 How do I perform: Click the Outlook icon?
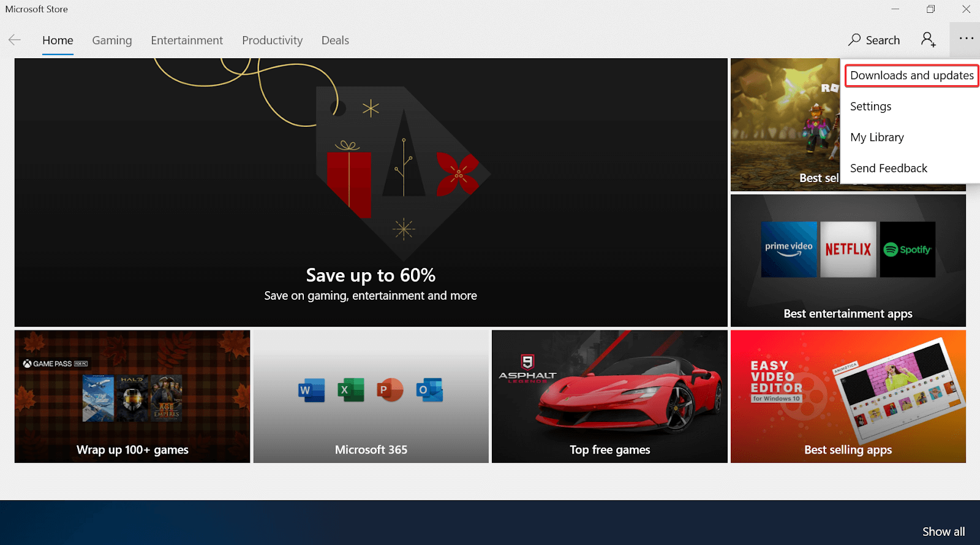(x=429, y=390)
